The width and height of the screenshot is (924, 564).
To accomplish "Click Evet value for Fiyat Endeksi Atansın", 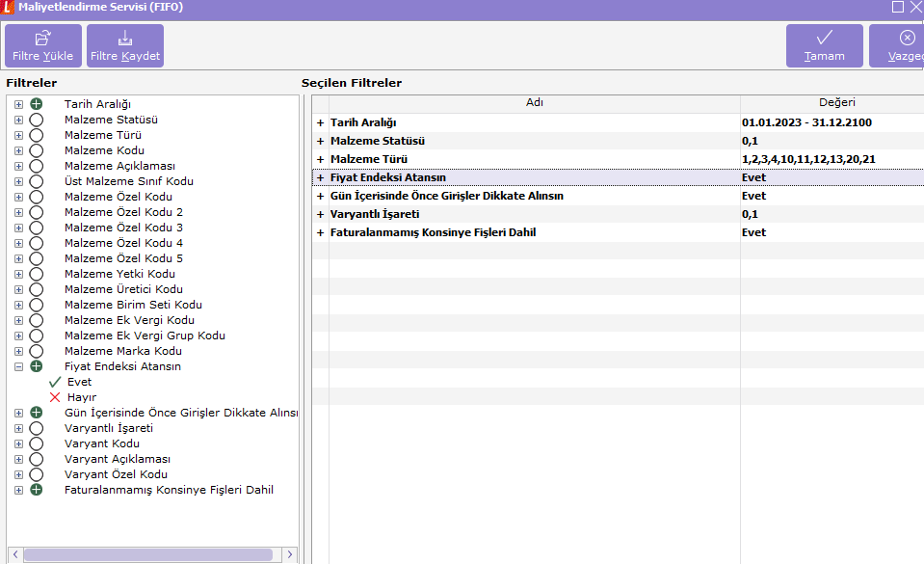I will click(753, 177).
